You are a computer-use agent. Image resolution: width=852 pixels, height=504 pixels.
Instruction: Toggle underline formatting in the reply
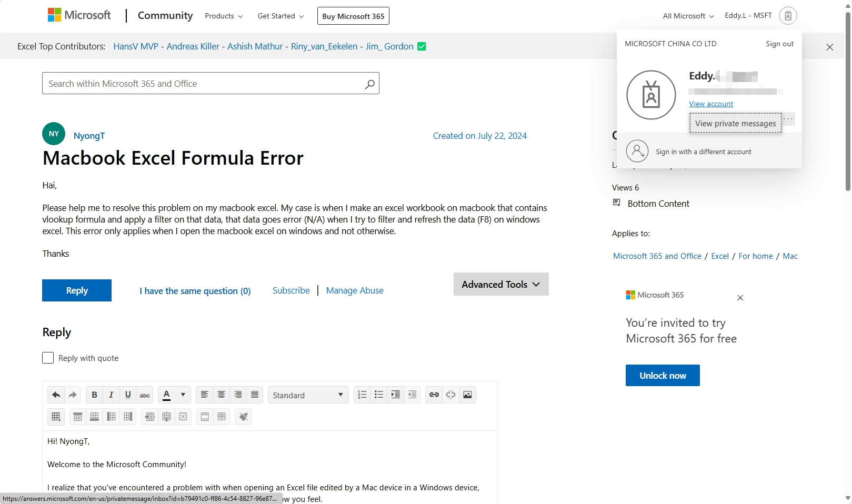click(128, 395)
